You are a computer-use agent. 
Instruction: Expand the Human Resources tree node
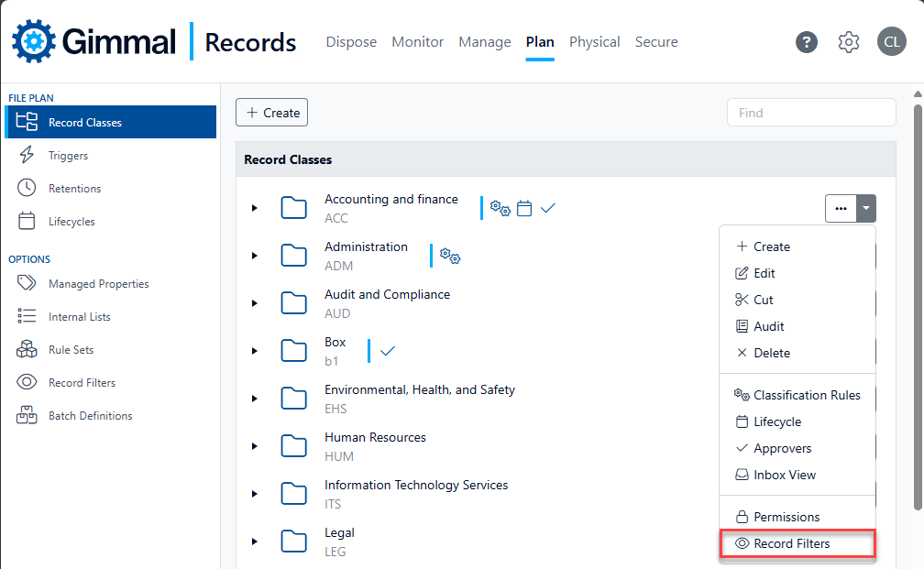[x=255, y=446]
